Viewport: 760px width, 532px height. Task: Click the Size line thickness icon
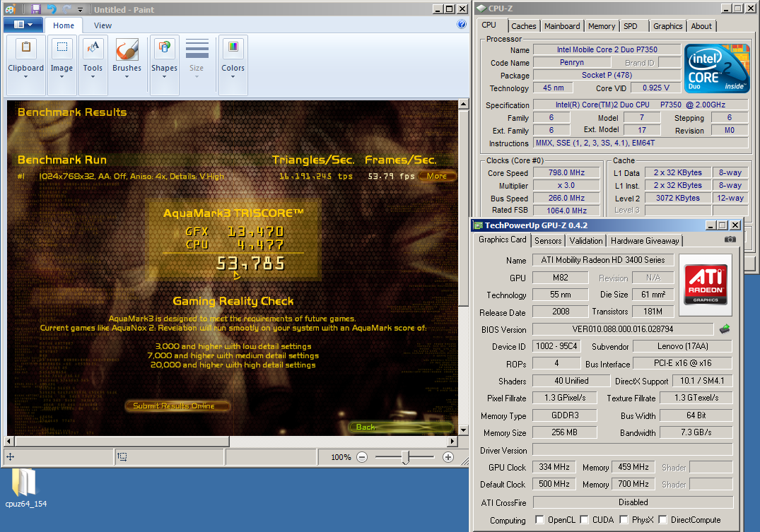coord(197,49)
